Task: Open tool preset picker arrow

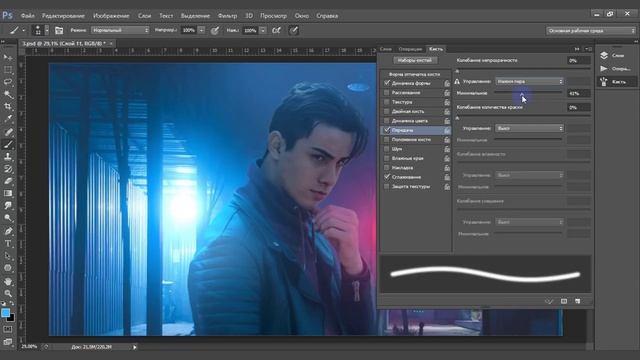Action: coord(24,30)
